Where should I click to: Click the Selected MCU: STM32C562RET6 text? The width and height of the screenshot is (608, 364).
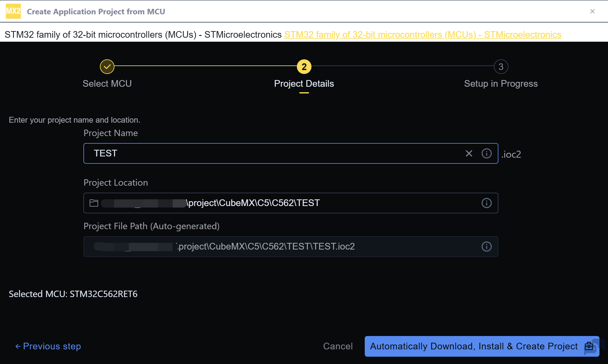[x=73, y=294]
